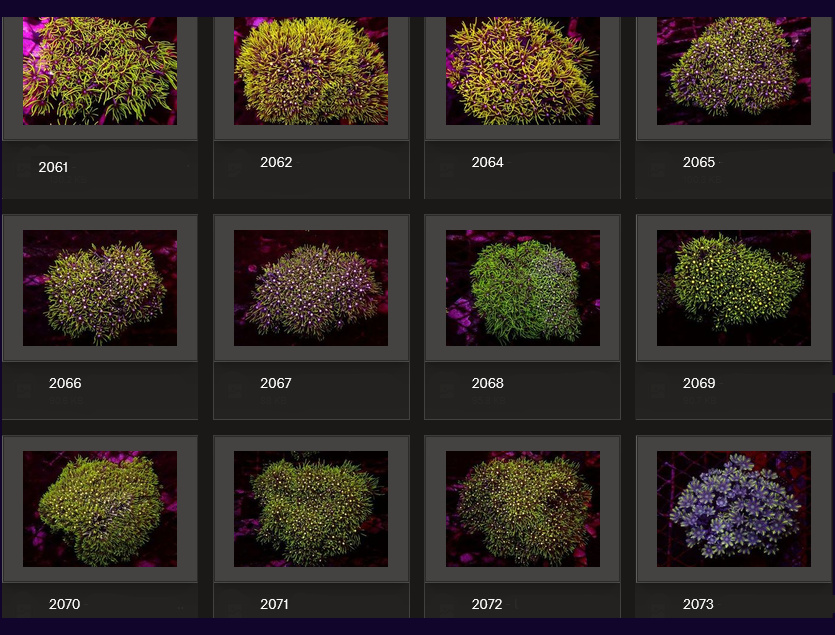Click the file name 2067
This screenshot has height=635, width=835.
point(276,383)
